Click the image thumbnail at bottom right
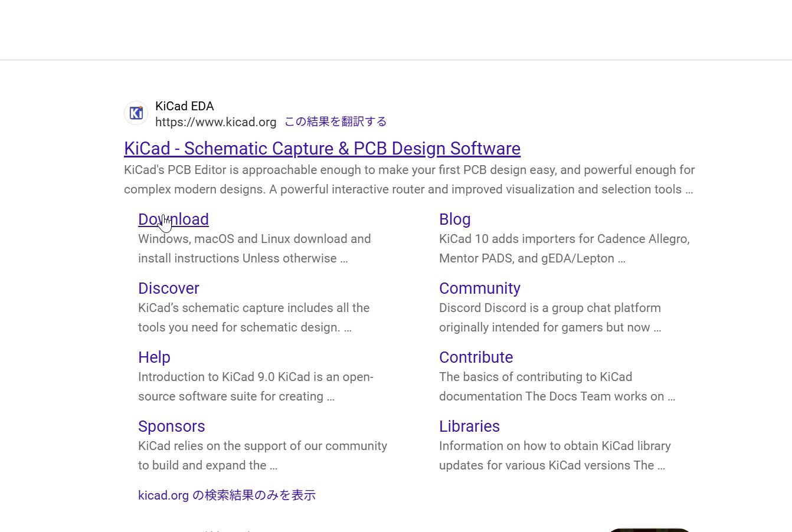The height and width of the screenshot is (532, 792). (649, 530)
